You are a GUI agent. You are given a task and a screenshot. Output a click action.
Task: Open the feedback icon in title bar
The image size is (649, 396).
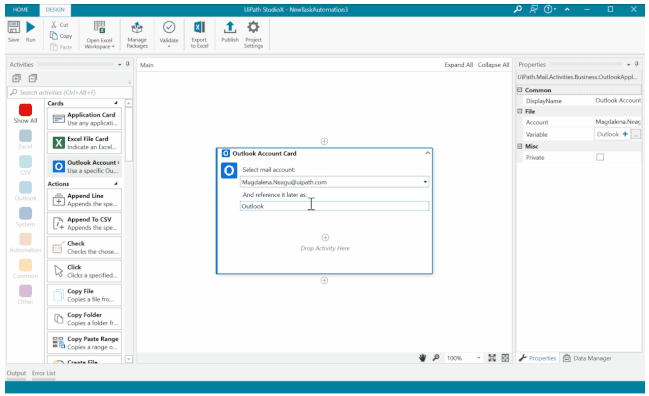tap(534, 9)
